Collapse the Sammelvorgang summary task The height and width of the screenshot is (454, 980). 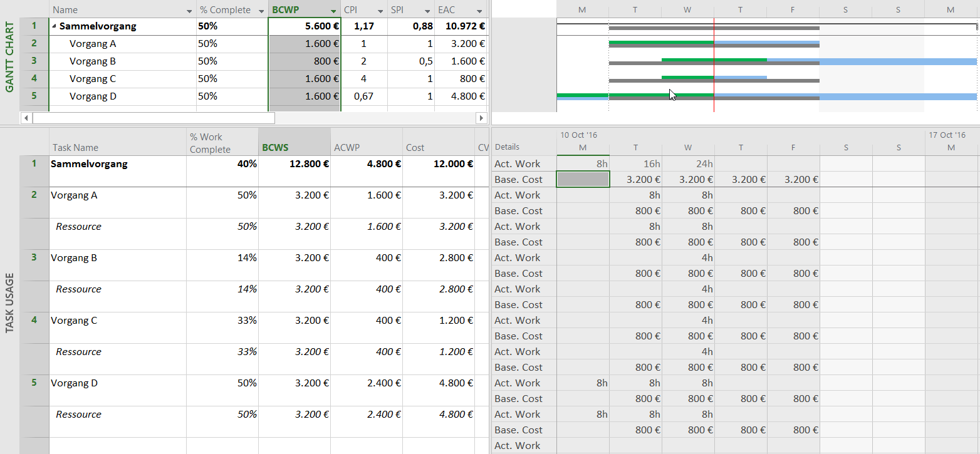55,26
